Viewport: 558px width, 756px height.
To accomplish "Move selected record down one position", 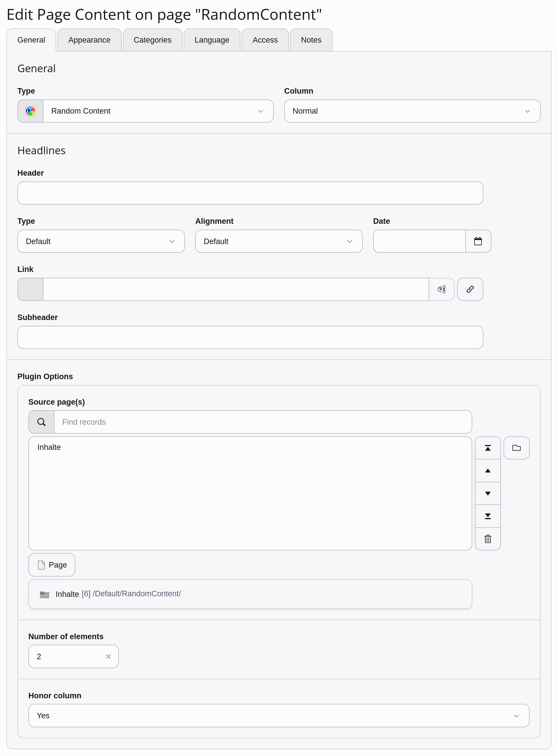I will point(488,493).
